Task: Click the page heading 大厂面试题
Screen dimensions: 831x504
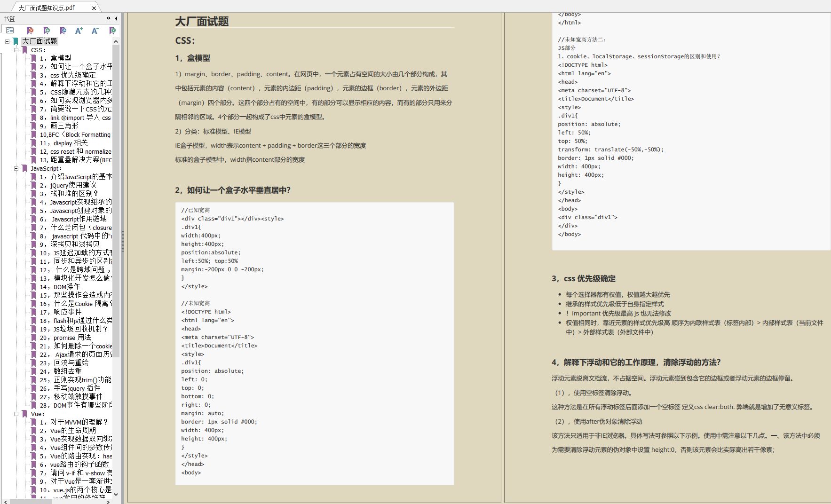Action: 202,22
